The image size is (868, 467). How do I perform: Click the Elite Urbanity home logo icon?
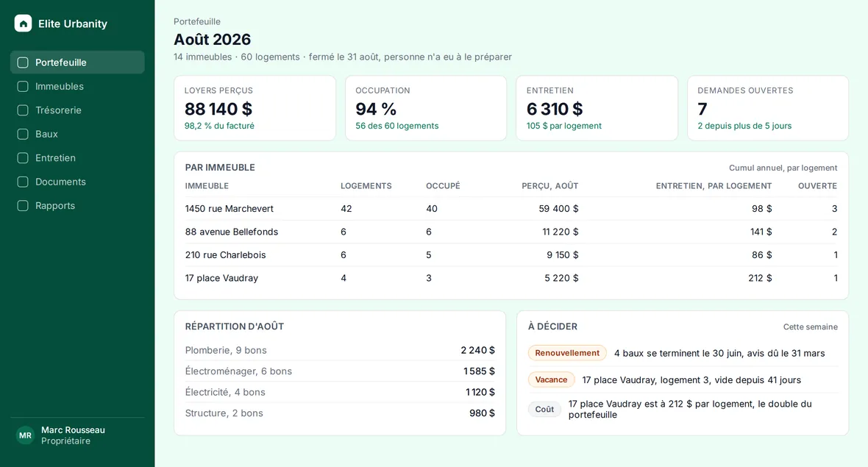[x=23, y=24]
